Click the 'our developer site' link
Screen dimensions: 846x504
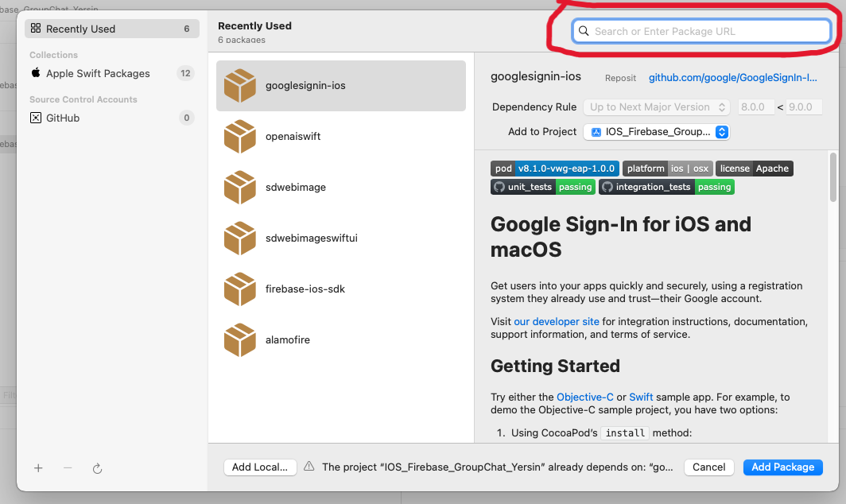(x=556, y=321)
